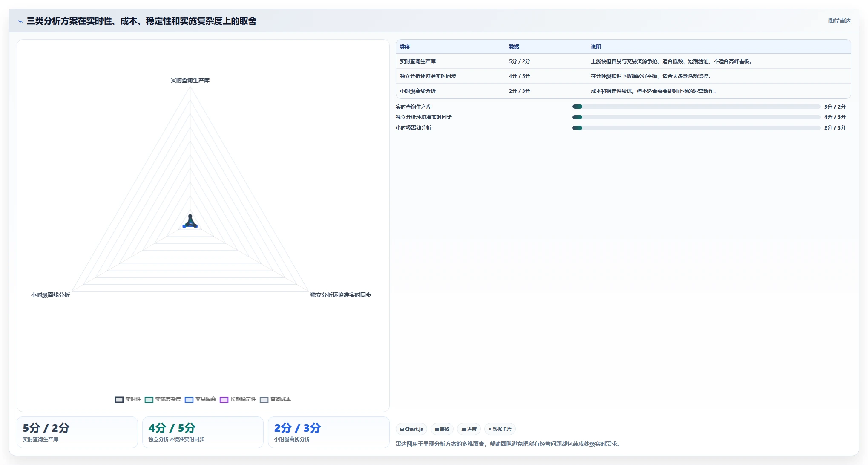Click the Chart.js chip
868x465 pixels.
click(x=411, y=429)
